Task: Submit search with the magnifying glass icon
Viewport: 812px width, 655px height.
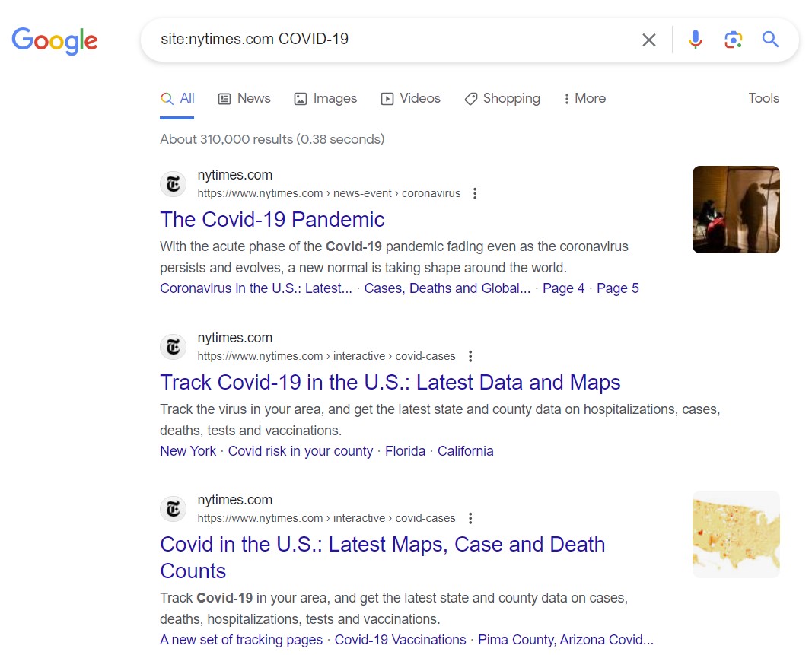Action: point(771,40)
